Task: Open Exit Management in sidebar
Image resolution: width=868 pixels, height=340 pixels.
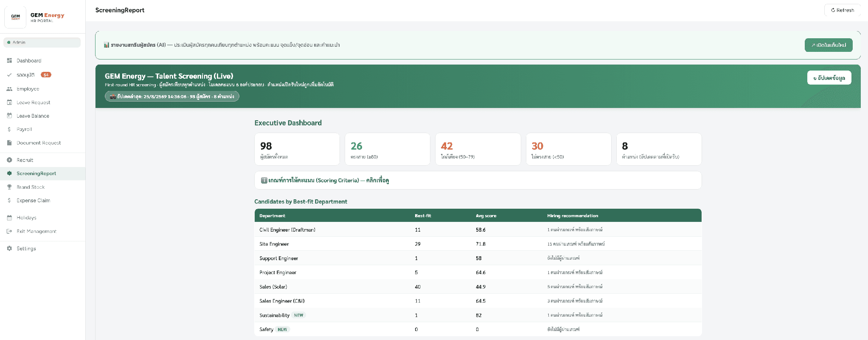Action: [x=42, y=231]
